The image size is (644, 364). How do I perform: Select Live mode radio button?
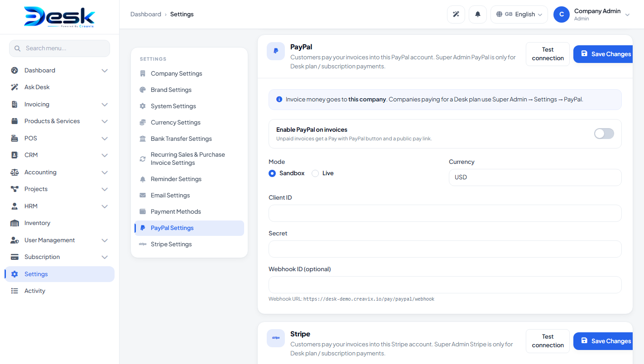pyautogui.click(x=315, y=173)
